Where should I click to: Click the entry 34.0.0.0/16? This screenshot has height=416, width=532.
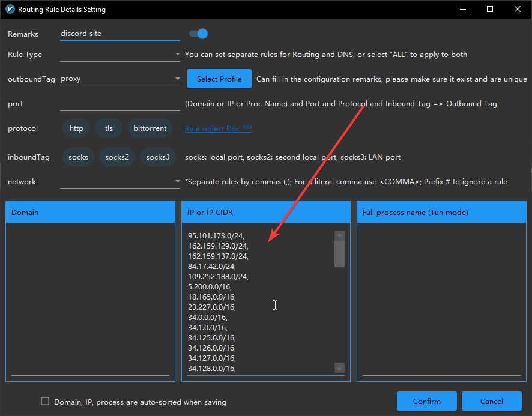pos(208,318)
